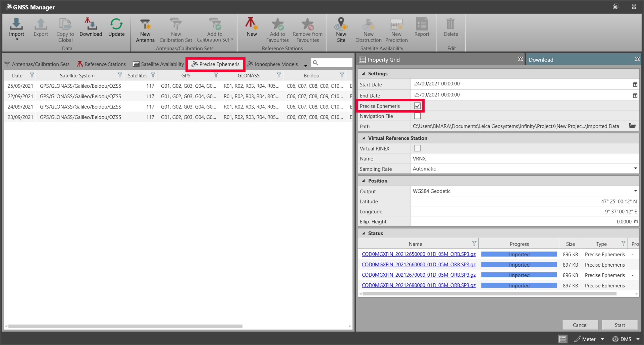
Task: Select the Download panel tab
Action: [x=541, y=60]
